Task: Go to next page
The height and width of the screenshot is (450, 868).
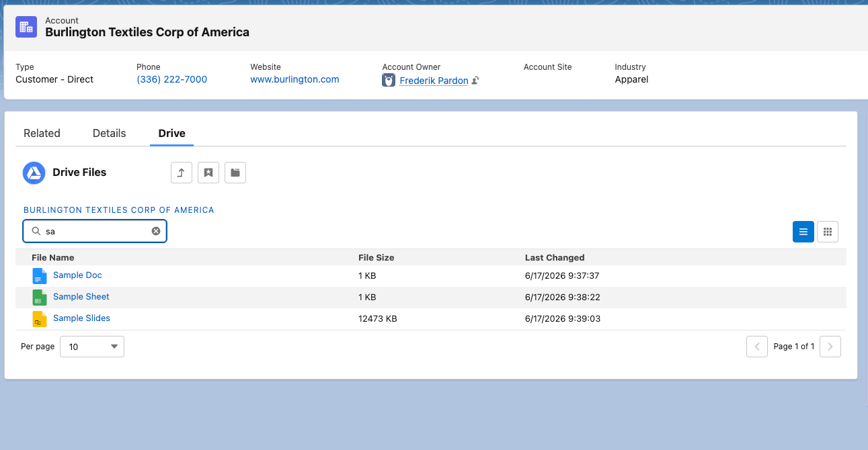Action: coord(830,347)
